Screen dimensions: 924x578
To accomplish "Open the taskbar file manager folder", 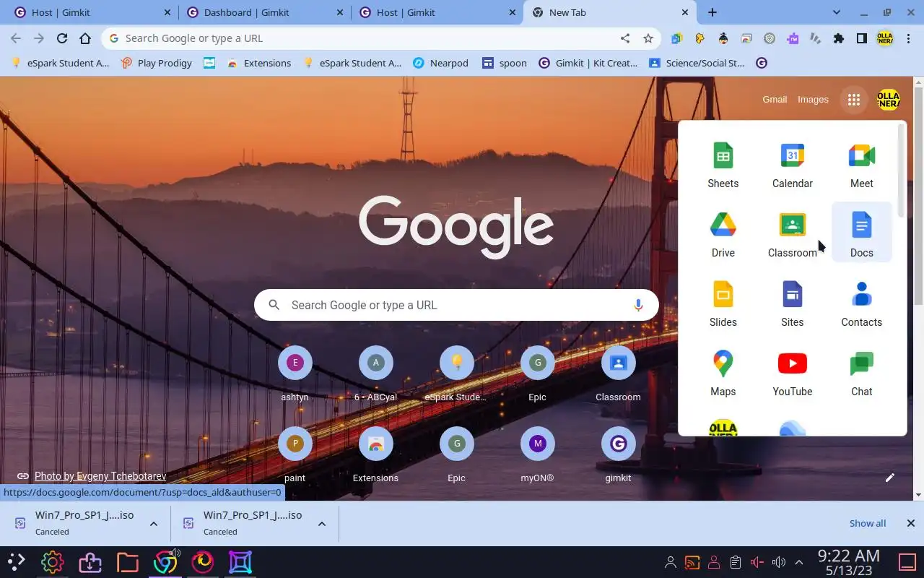I will [127, 562].
